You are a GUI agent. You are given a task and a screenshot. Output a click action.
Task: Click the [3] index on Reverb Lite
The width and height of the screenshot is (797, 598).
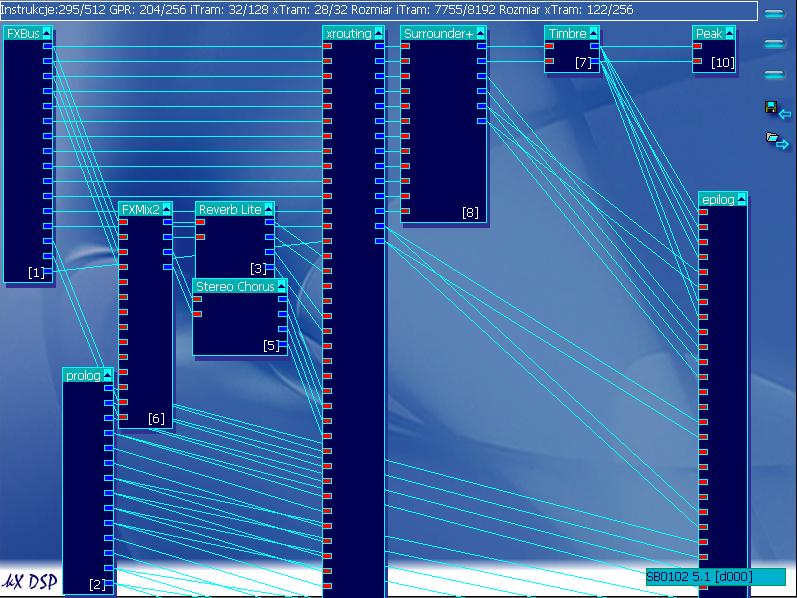point(258,268)
